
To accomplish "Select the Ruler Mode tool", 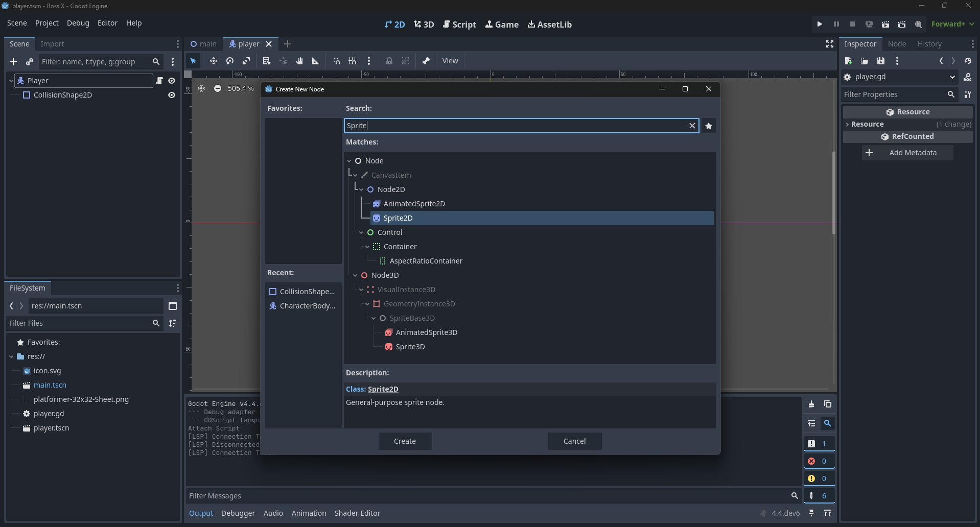I will 316,61.
